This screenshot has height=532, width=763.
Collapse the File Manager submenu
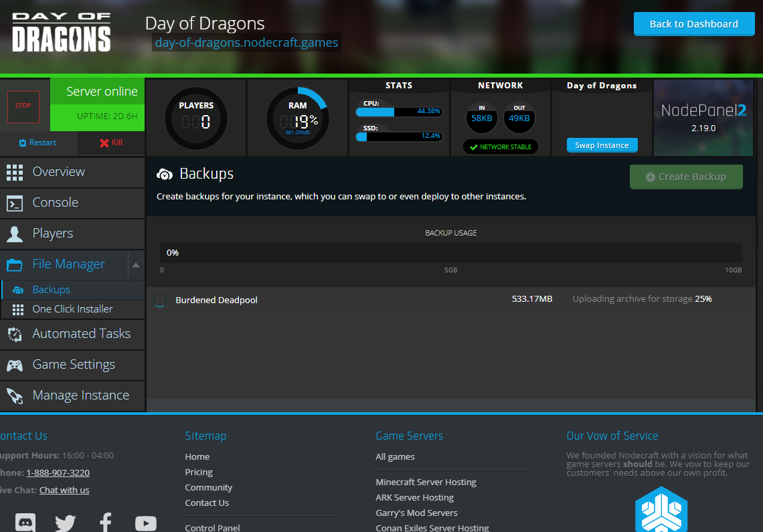tap(136, 264)
